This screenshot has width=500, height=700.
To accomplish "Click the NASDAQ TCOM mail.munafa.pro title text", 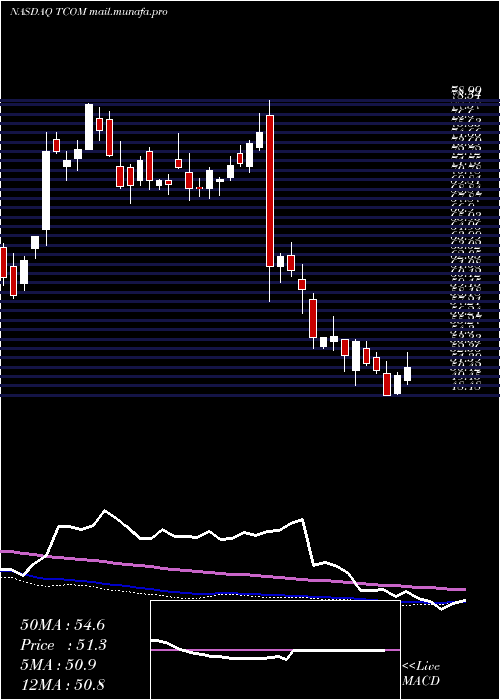I will 88,12.
